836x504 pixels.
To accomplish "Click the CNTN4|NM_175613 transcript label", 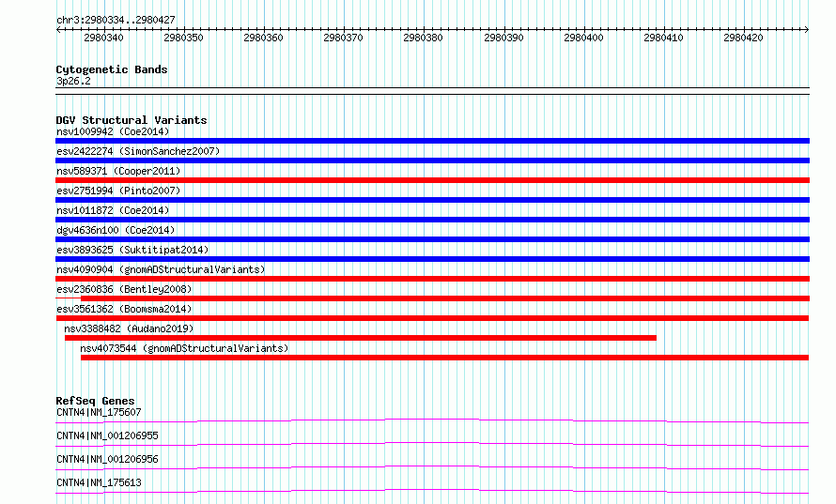I will (x=99, y=482).
